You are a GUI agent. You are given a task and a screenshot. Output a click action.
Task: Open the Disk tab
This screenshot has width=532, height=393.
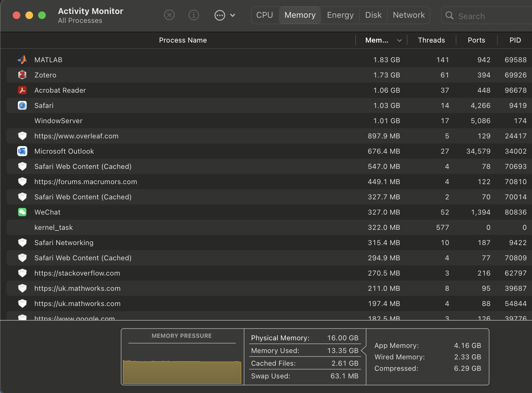373,15
